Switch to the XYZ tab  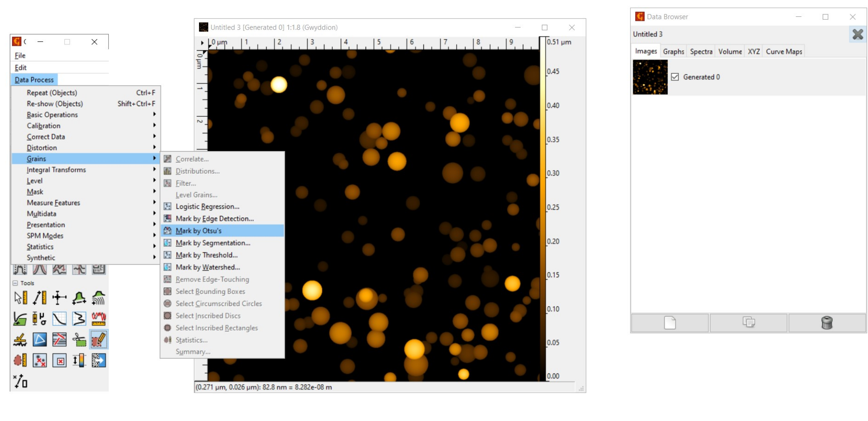click(753, 52)
